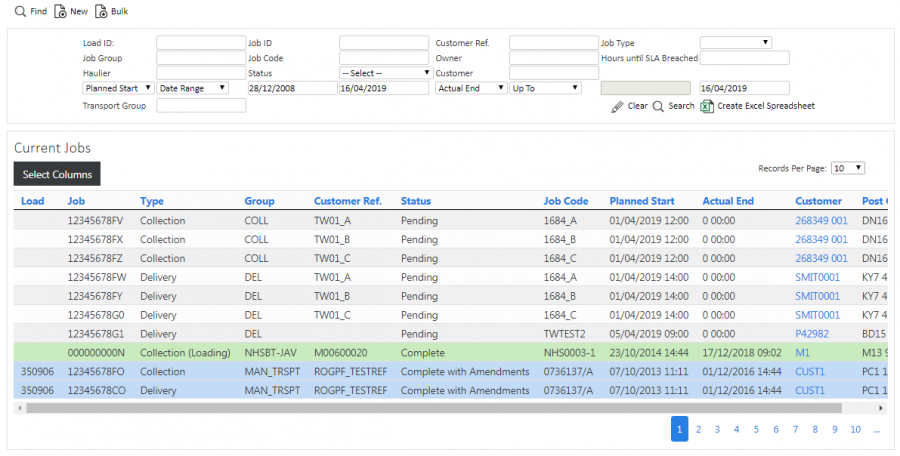This screenshot has height=456, width=900.
Task: Click the New document icon
Action: tap(60, 11)
